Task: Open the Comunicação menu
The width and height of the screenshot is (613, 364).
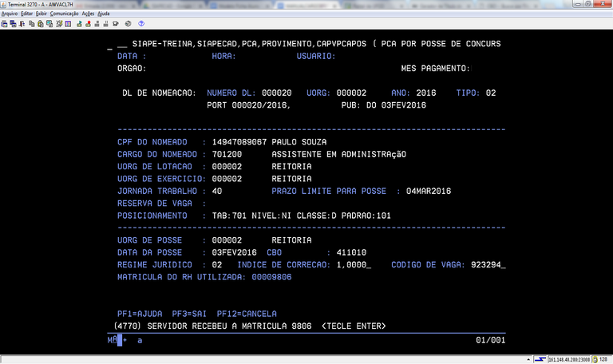Action: pos(64,14)
